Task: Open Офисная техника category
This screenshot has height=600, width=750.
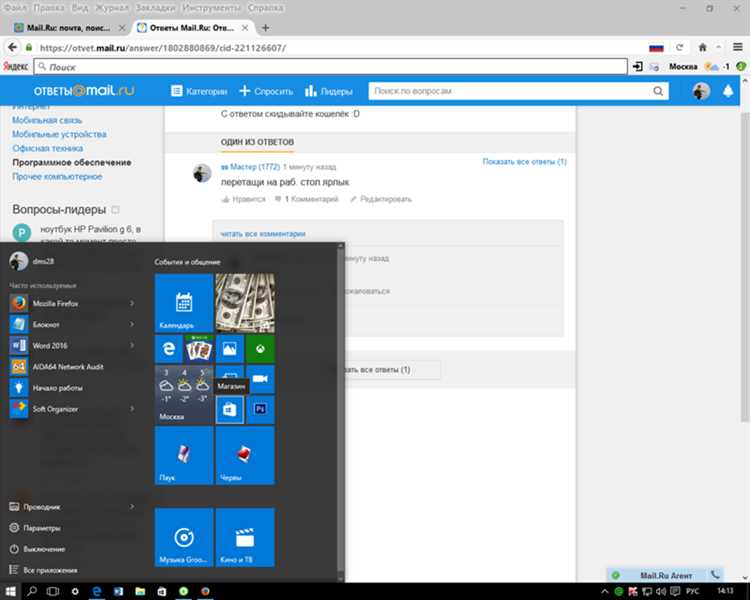Action: click(x=47, y=148)
